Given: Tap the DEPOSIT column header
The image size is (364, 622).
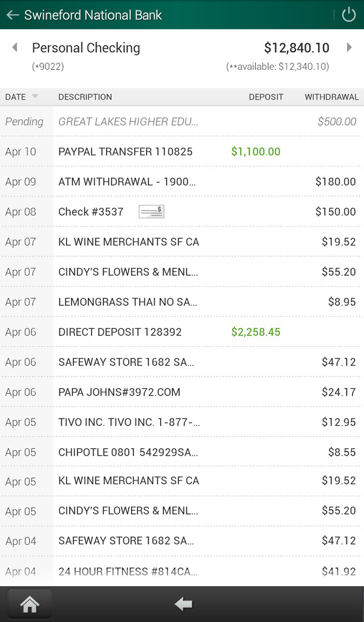Looking at the screenshot, I should [x=266, y=97].
